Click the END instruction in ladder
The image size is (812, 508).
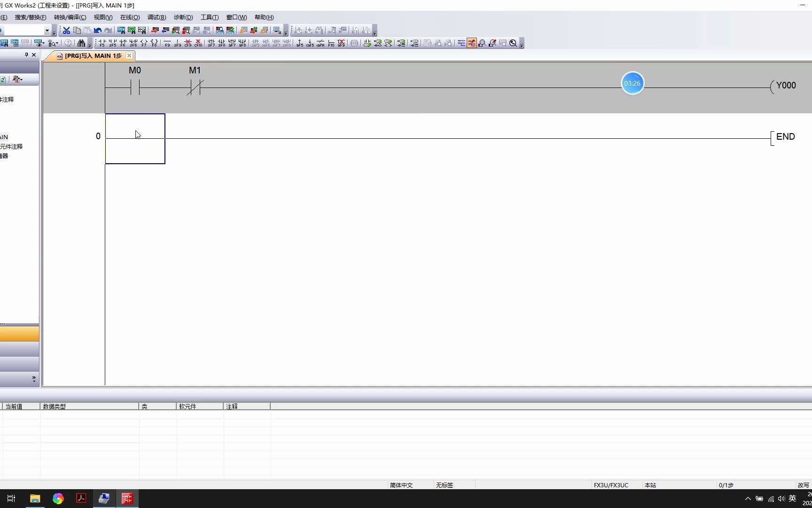point(784,137)
